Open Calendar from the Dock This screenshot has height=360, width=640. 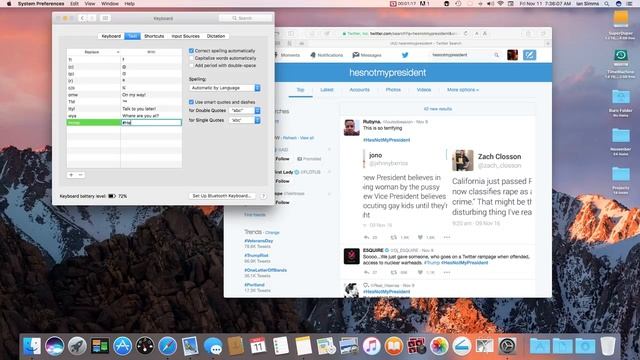(x=258, y=346)
